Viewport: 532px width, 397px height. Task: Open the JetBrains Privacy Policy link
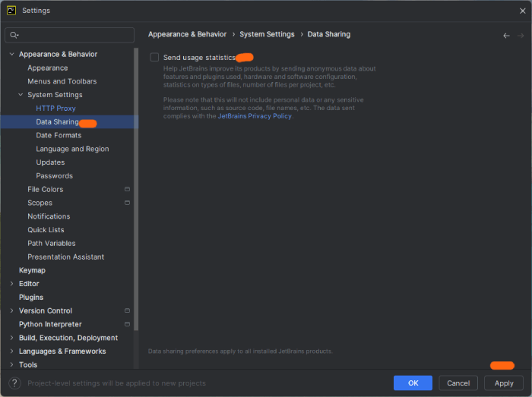(255, 116)
